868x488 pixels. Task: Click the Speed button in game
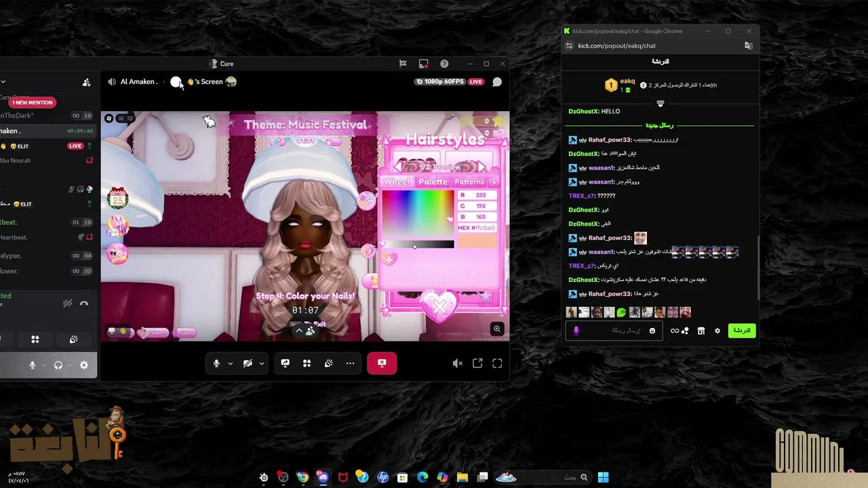pos(184,333)
